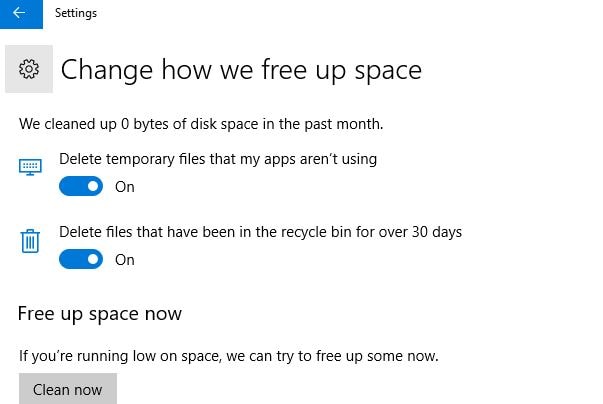The height and width of the screenshot is (404, 603).
Task: Click the temporary files computer icon
Action: click(30, 168)
